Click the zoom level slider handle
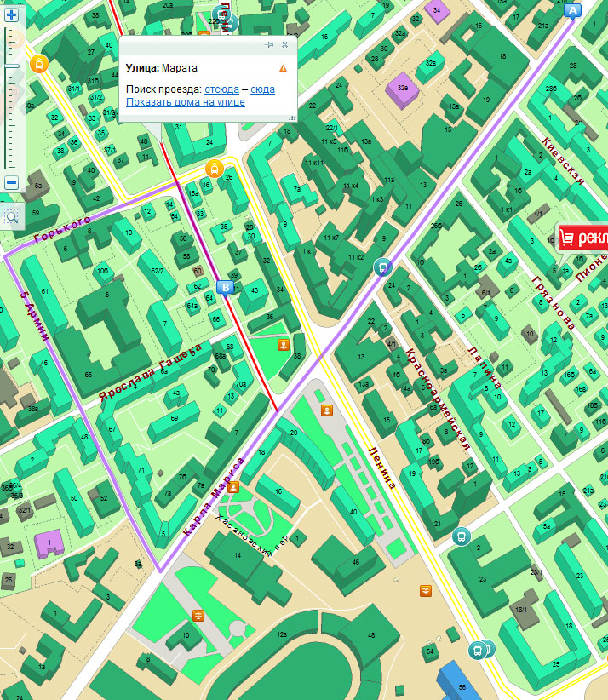The width and height of the screenshot is (608, 700). pyautogui.click(x=12, y=66)
